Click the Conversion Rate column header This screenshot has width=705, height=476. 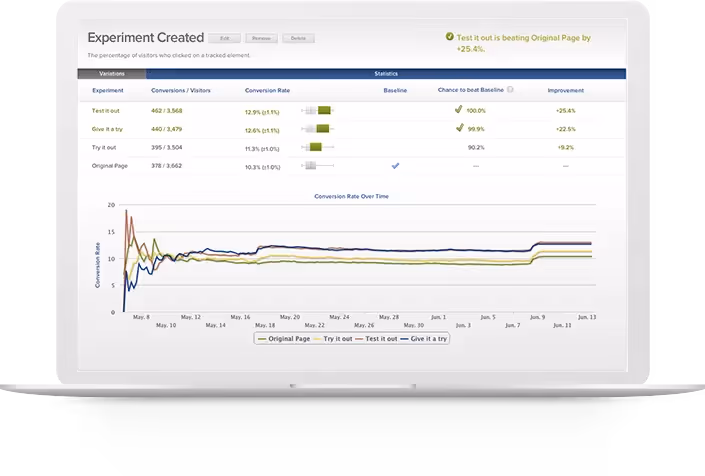(267, 90)
